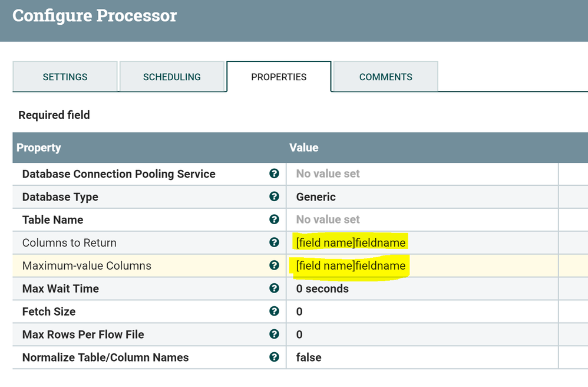Image resolution: width=588 pixels, height=387 pixels.
Task: Click help icon for Database Connection Pooling Service
Action: tap(274, 173)
